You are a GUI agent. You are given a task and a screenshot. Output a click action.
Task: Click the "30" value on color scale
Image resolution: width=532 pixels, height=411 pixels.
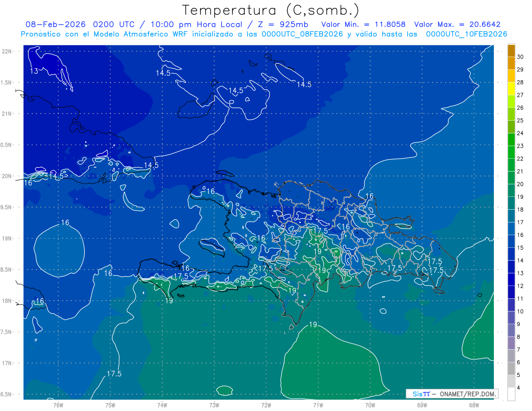[521, 57]
